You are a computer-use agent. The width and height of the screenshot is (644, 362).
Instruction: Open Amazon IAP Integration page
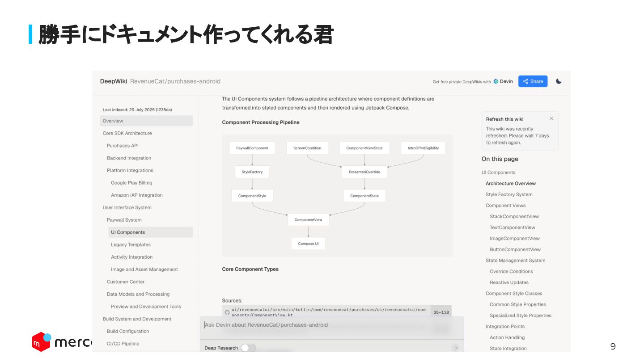(137, 195)
